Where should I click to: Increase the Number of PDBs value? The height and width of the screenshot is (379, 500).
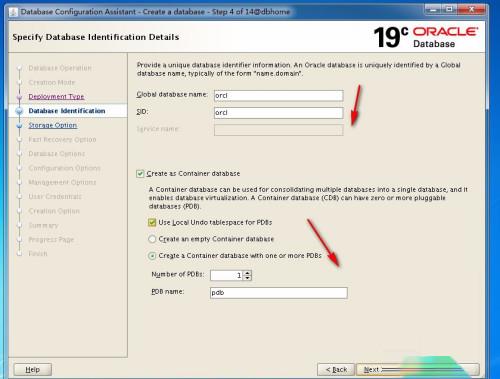point(247,273)
